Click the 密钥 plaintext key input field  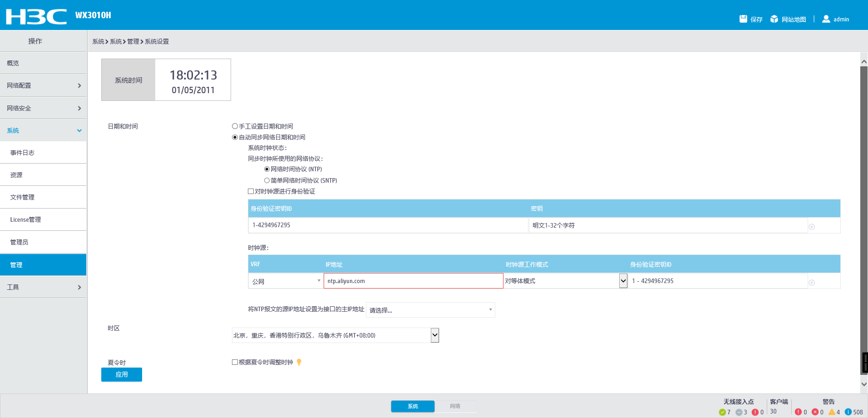coord(668,225)
